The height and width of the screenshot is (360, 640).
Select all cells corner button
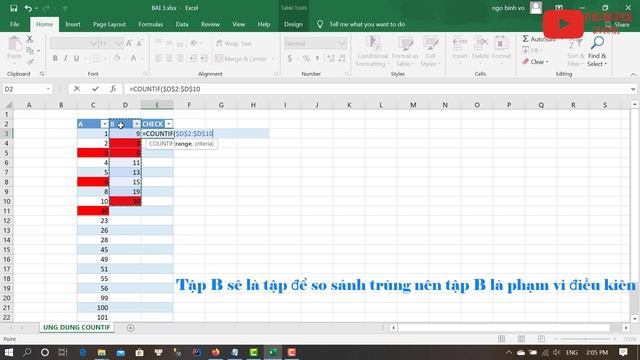pyautogui.click(x=7, y=105)
